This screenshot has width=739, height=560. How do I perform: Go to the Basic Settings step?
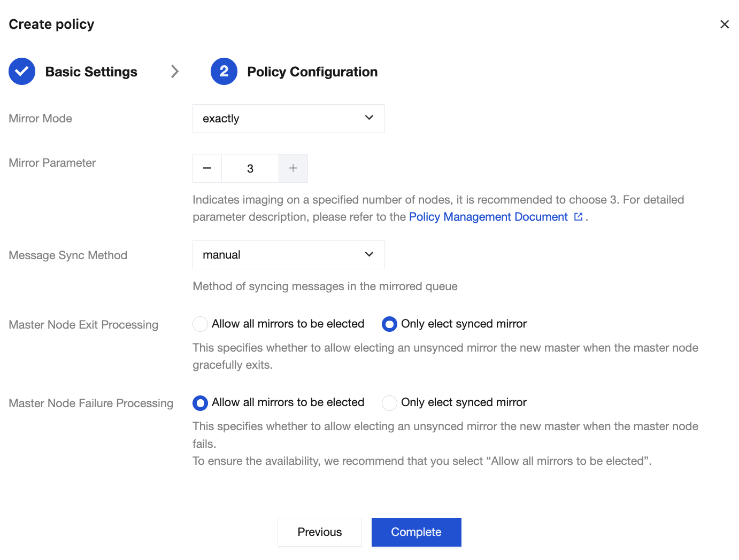[91, 72]
